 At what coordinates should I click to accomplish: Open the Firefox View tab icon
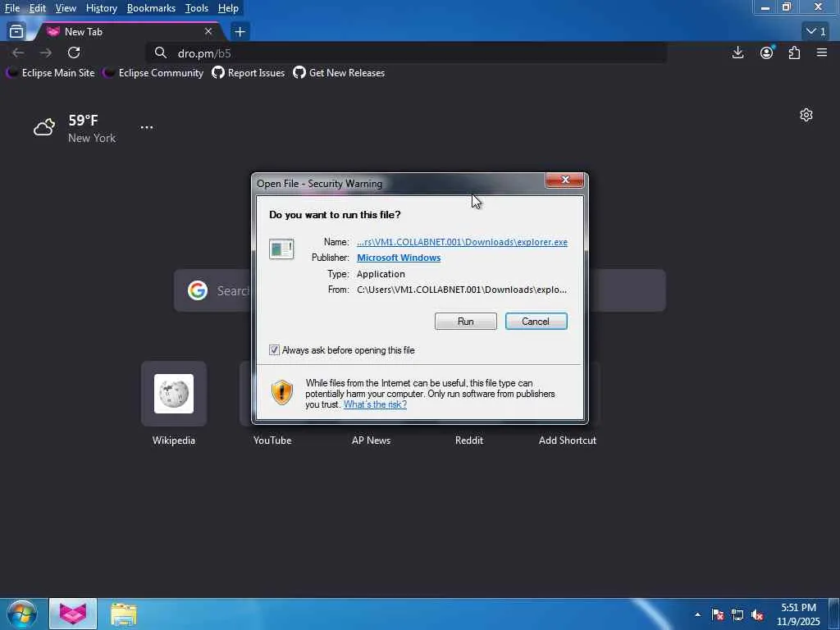[x=16, y=32]
